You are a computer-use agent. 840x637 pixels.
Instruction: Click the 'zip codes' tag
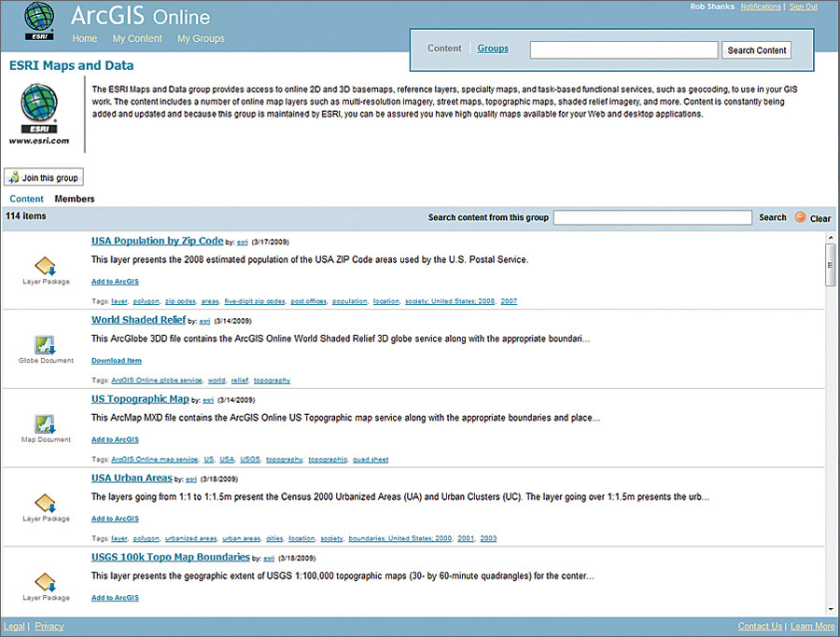coord(180,301)
